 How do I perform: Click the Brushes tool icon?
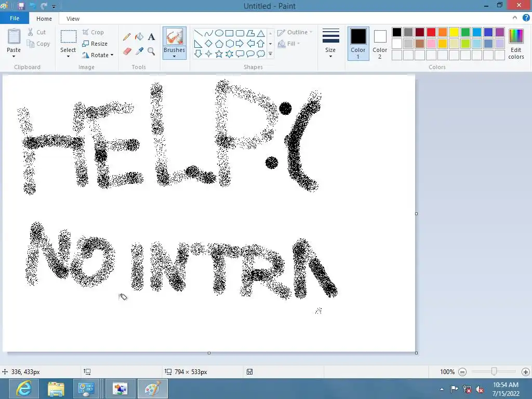click(x=175, y=37)
